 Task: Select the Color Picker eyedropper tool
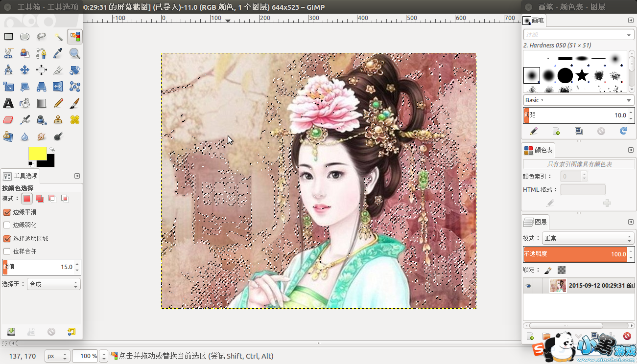tap(58, 53)
